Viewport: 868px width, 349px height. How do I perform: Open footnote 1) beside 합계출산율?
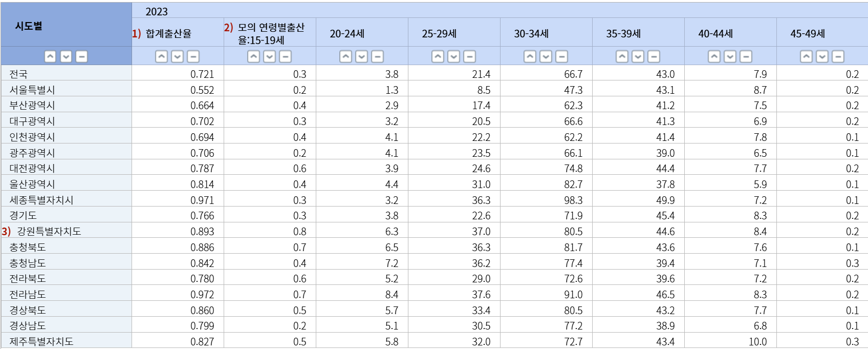136,33
